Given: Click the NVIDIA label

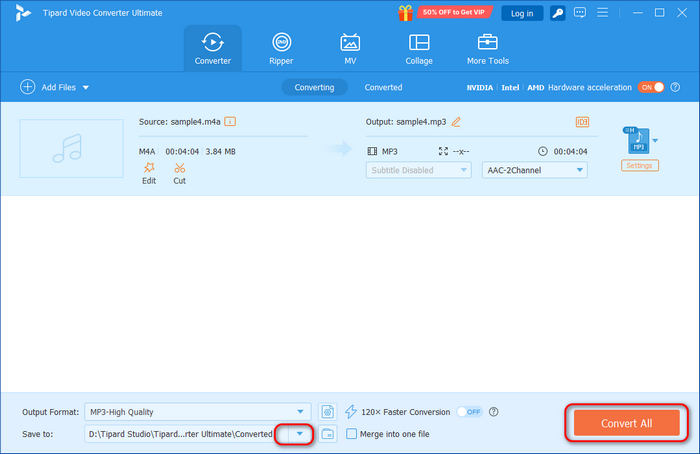Looking at the screenshot, I should tap(480, 87).
